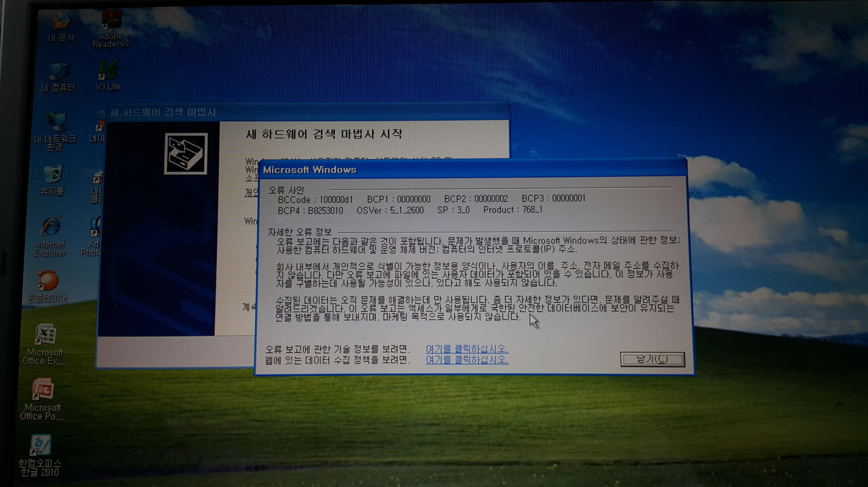Open technical info link about error report
This screenshot has height=487, width=868.
coord(467,349)
